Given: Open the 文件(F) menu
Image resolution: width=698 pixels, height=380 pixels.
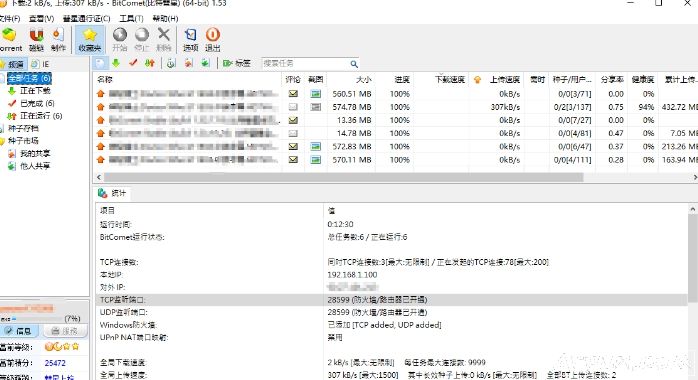Looking at the screenshot, I should [x=9, y=18].
